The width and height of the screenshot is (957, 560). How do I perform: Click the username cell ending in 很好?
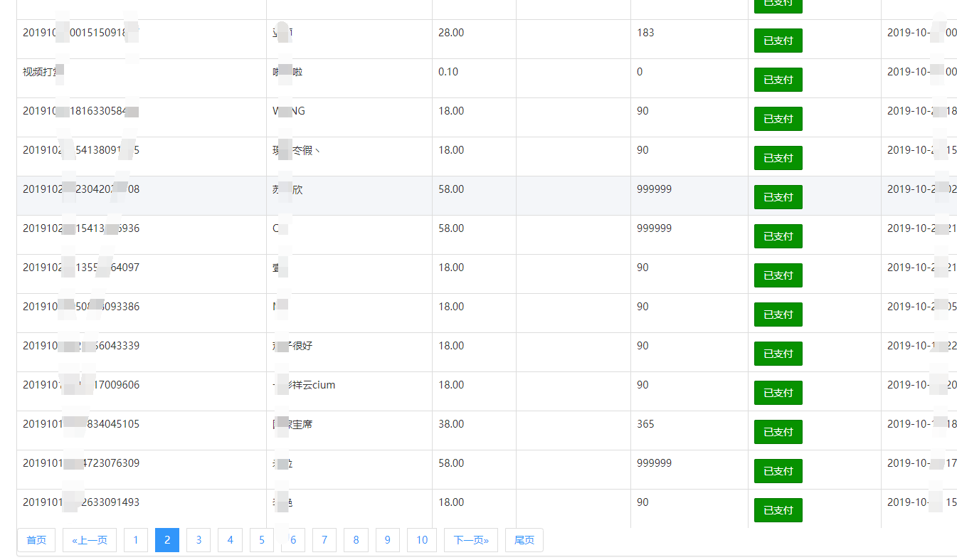pos(349,352)
